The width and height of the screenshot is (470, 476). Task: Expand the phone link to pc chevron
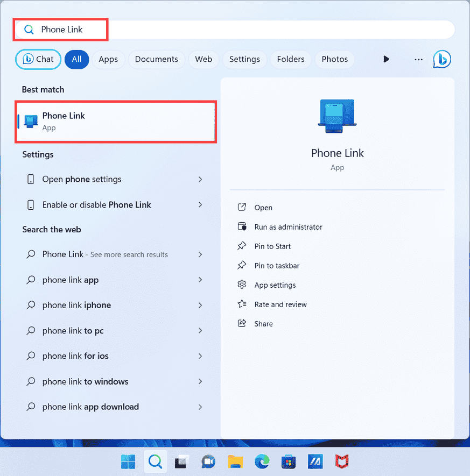pos(200,331)
